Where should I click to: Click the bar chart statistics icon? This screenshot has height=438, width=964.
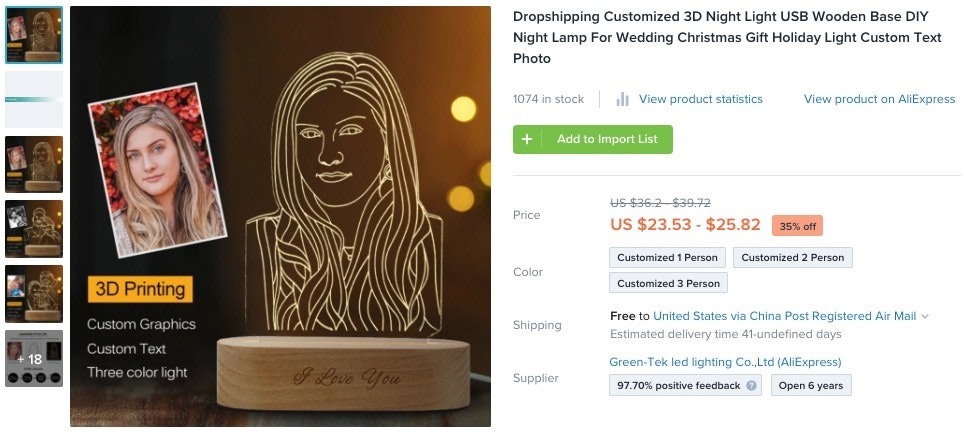(623, 99)
